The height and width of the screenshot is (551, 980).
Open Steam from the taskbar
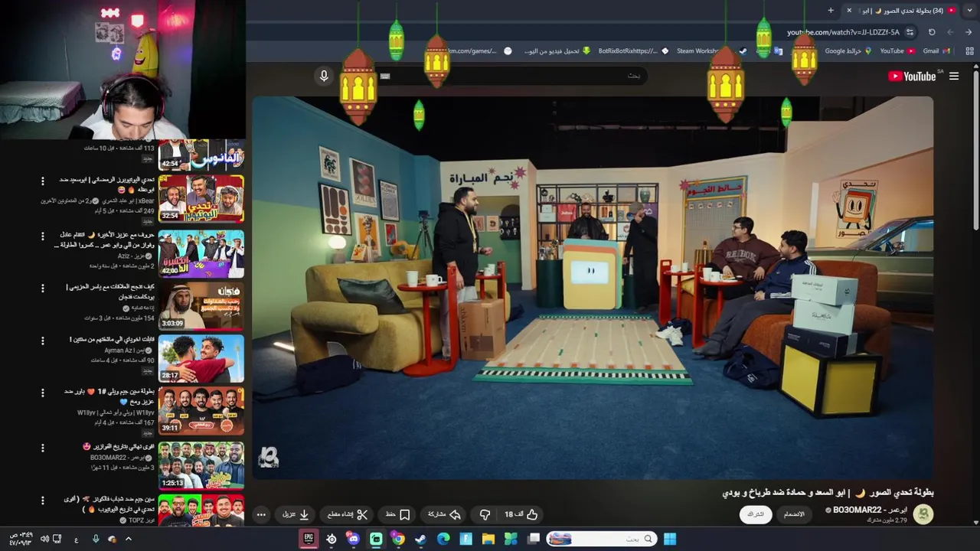(x=420, y=539)
